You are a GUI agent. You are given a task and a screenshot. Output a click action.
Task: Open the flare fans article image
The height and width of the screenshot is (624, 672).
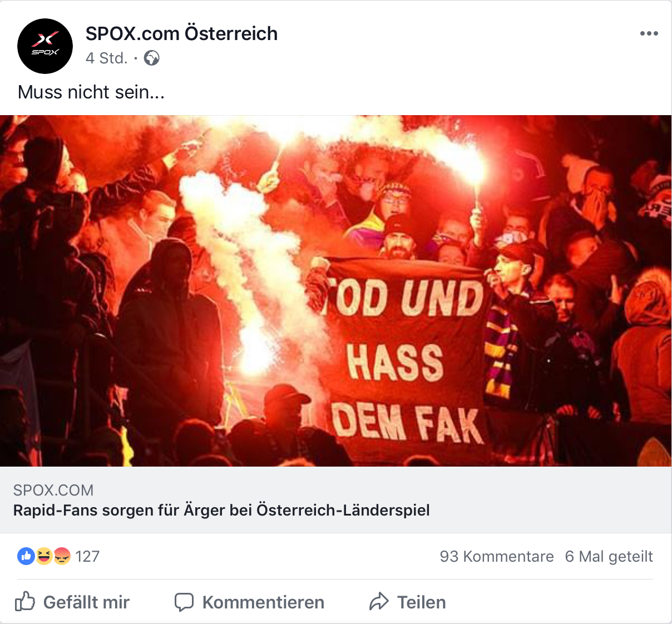(x=336, y=291)
